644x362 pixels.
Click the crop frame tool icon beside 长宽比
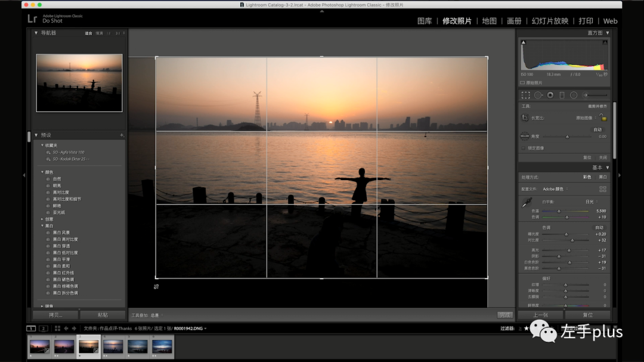click(525, 118)
